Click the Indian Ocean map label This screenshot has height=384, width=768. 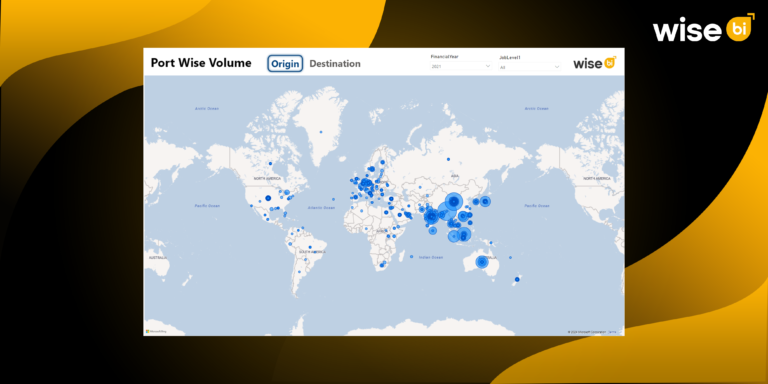tap(431, 257)
